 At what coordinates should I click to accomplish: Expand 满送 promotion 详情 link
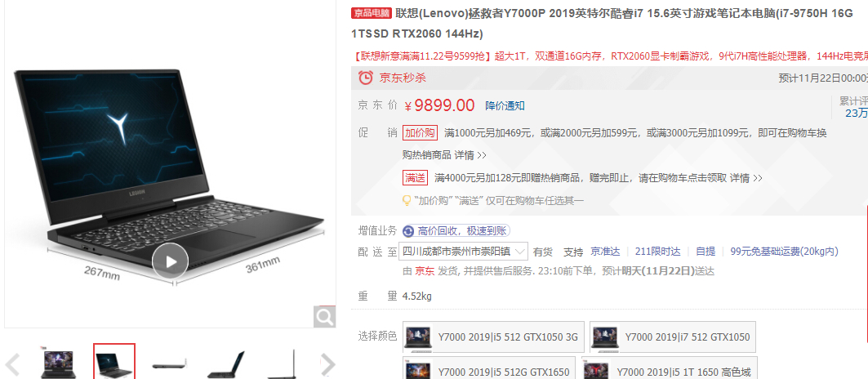pyautogui.click(x=746, y=178)
